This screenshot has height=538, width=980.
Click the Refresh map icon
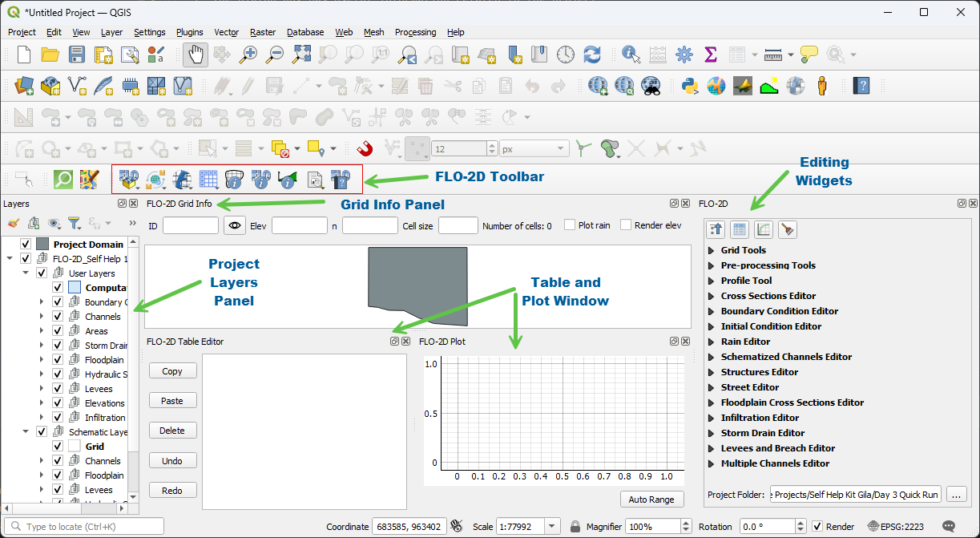pyautogui.click(x=592, y=55)
